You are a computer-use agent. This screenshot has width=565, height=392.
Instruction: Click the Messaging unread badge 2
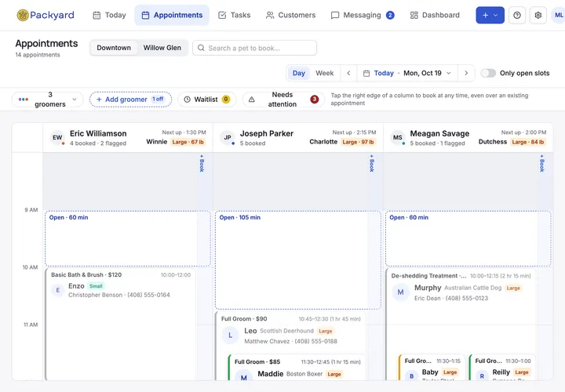pyautogui.click(x=390, y=15)
